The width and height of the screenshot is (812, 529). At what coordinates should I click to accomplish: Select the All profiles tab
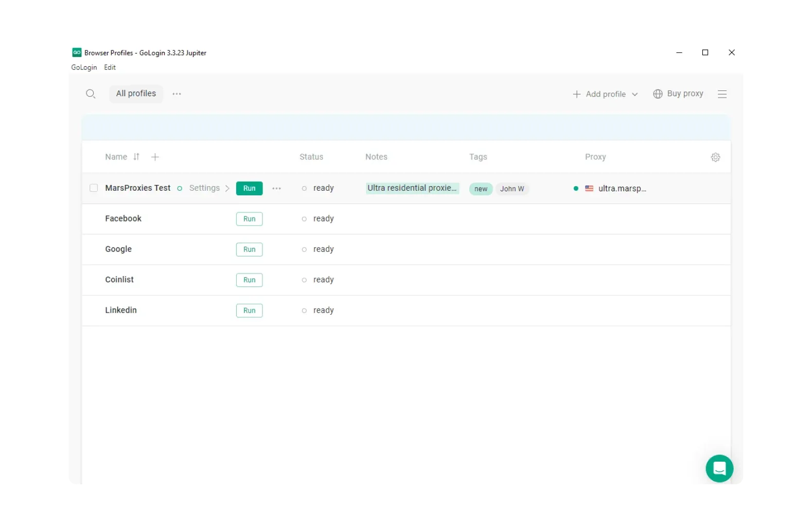pyautogui.click(x=136, y=94)
